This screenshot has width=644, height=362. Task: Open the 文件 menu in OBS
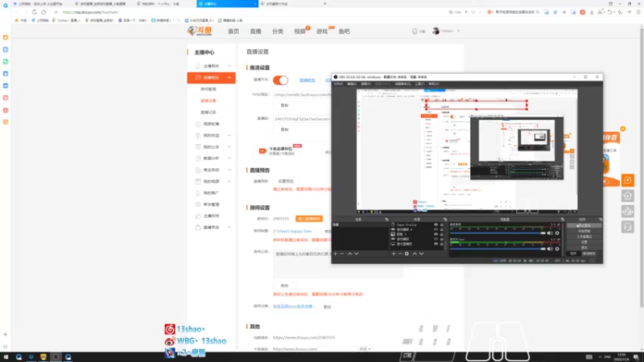tap(338, 84)
